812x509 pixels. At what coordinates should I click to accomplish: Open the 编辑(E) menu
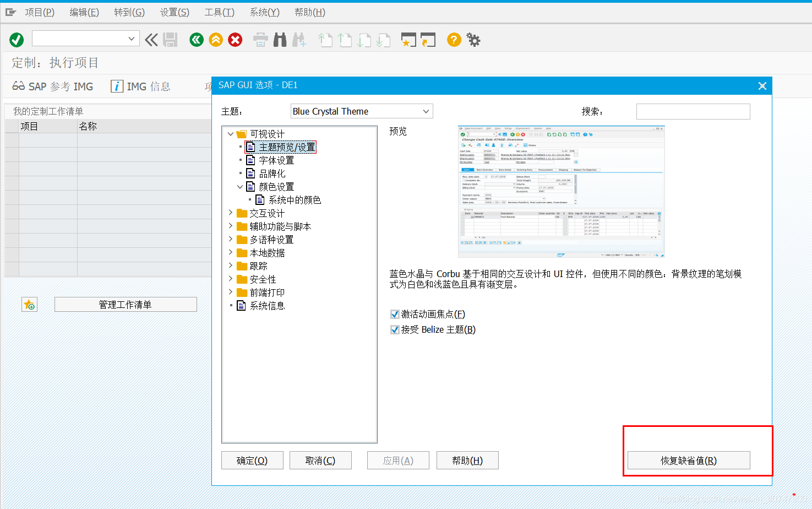[x=84, y=12]
